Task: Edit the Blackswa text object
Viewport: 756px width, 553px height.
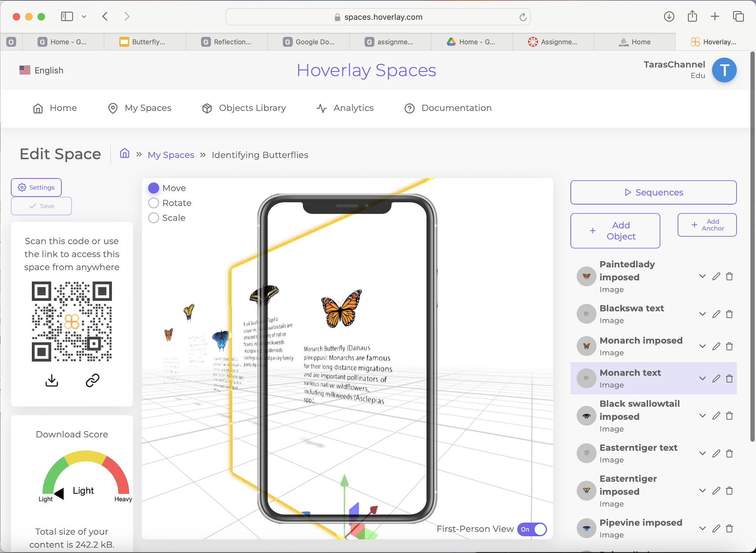Action: pyautogui.click(x=716, y=314)
